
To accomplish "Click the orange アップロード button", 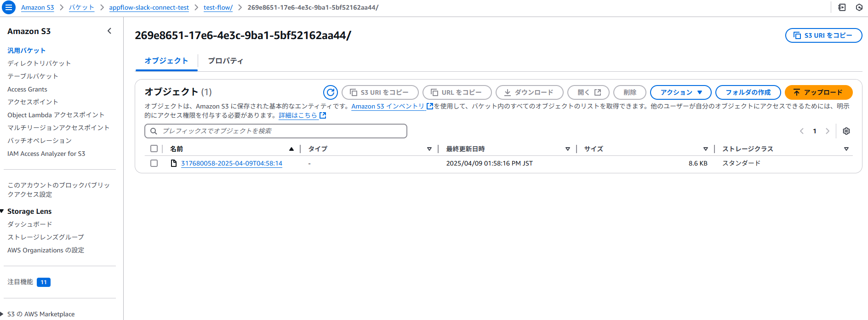I will (x=818, y=92).
